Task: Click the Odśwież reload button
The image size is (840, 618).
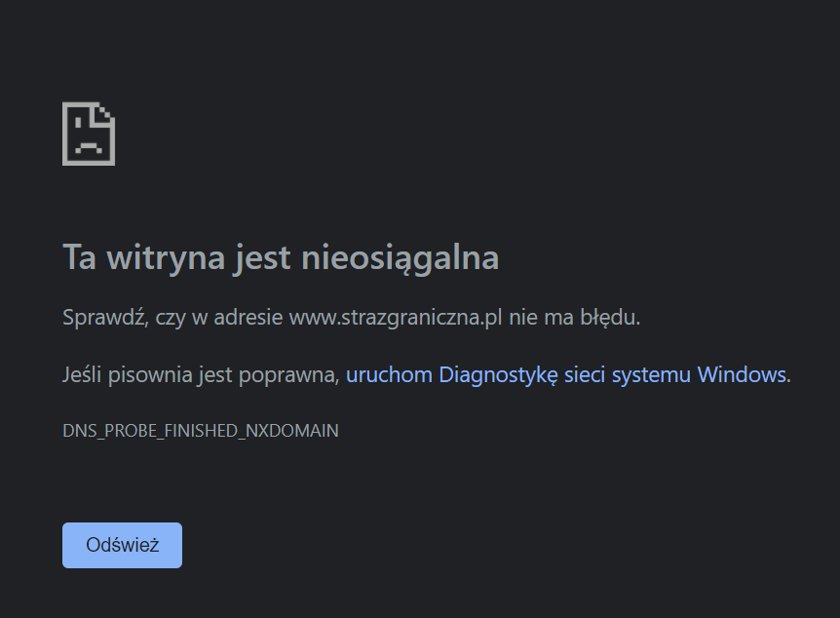Action: click(122, 545)
